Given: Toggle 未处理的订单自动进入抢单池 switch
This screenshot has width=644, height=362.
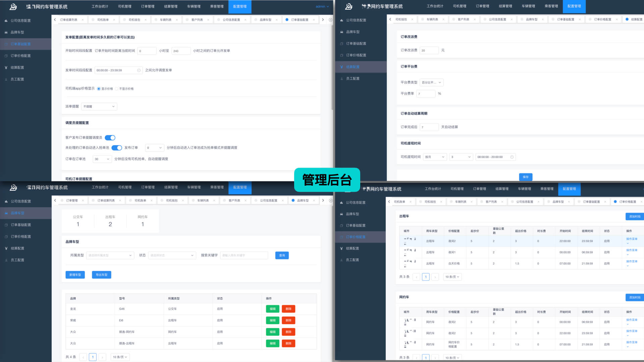Looking at the screenshot, I should pyautogui.click(x=117, y=148).
